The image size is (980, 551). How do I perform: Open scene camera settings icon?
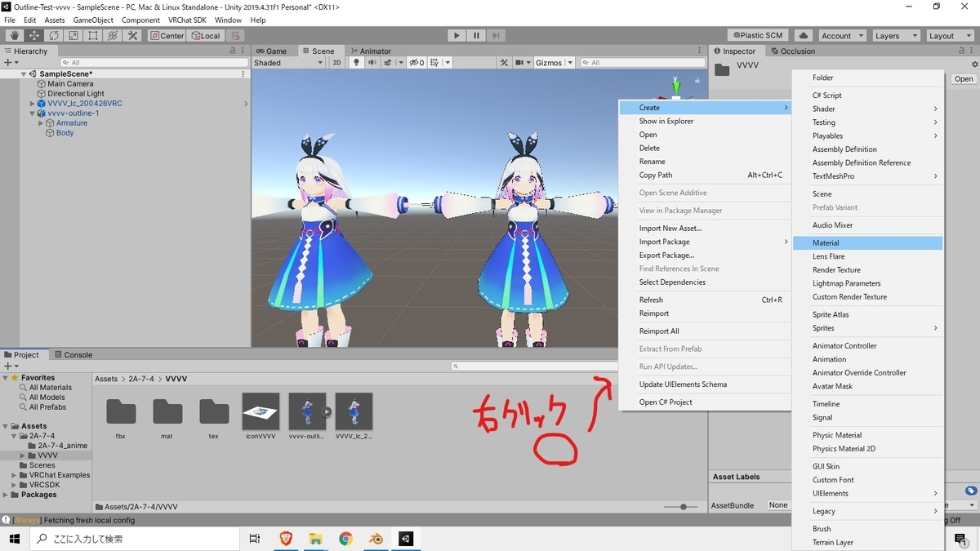(x=522, y=63)
